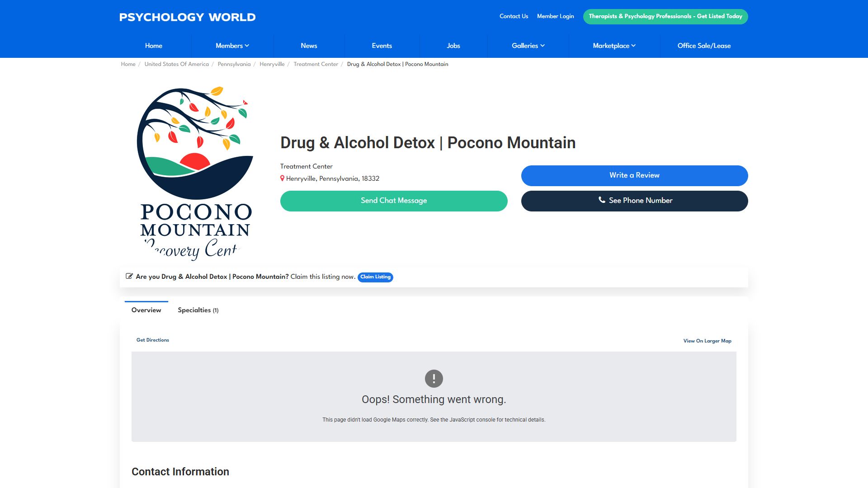Click the Get Directions link
The image size is (868, 488).
(153, 340)
